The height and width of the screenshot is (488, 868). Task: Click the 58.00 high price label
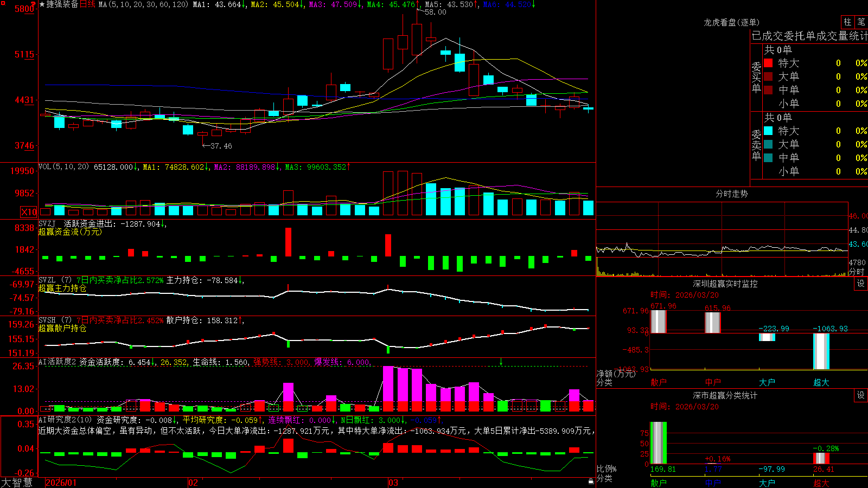point(436,12)
